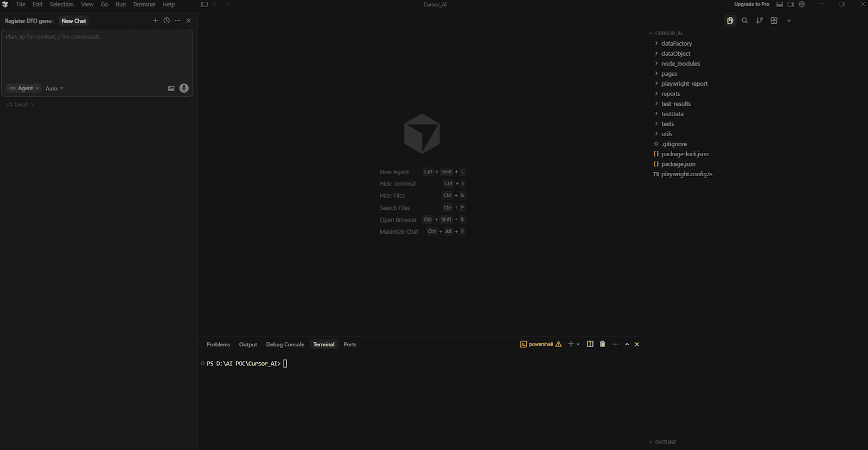Open the playwright.config.ts file
The image size is (868, 450).
[x=686, y=174]
